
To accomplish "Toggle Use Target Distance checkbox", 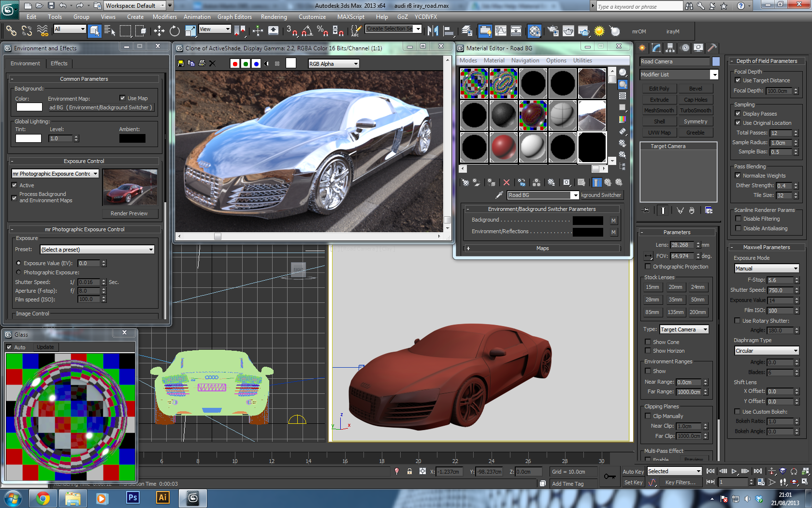I will 738,80.
